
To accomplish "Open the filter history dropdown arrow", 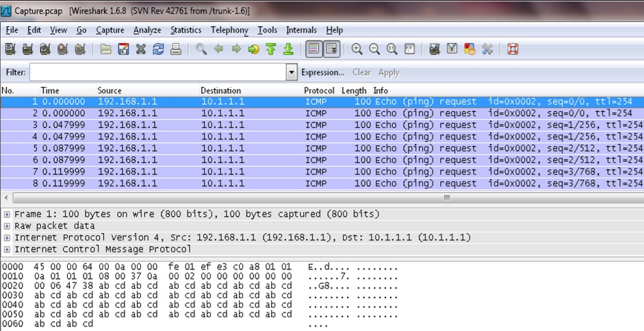I will 291,73.
